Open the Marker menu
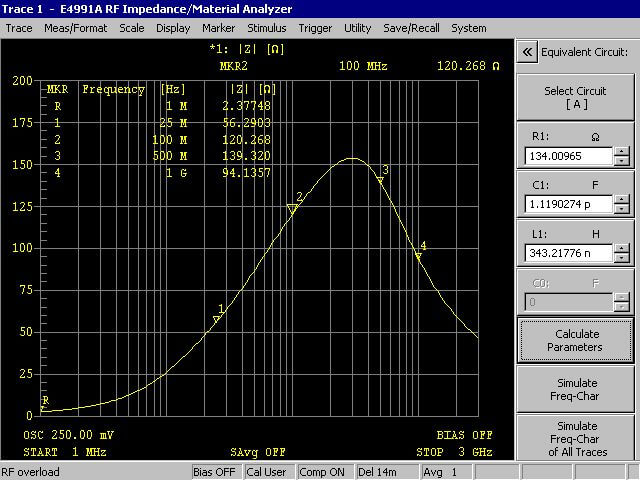 218,28
